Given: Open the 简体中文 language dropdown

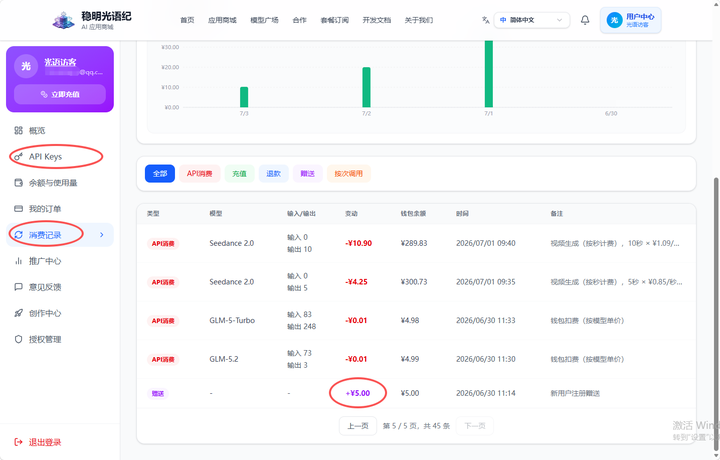Looking at the screenshot, I should (532, 20).
